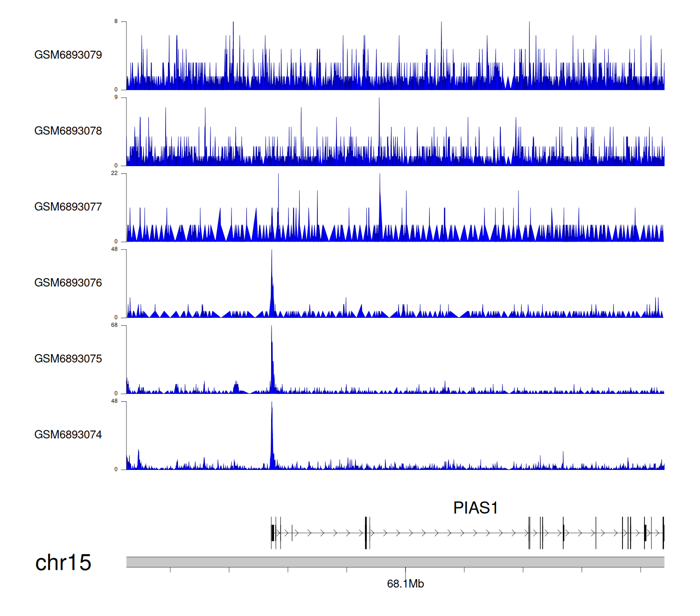Click the major tick mark above 68.1Mb
Screen dimensions: 700x616
click(405, 571)
